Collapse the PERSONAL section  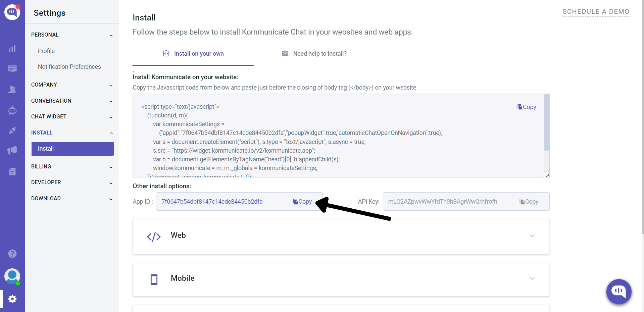click(x=72, y=35)
